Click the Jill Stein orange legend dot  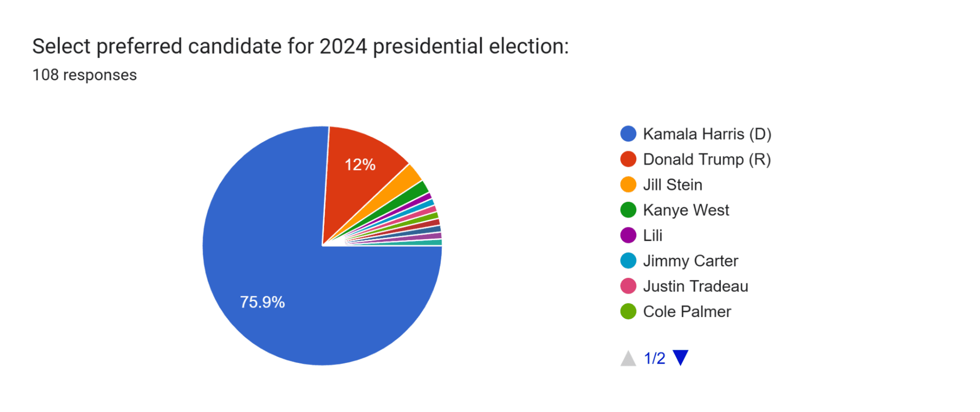(628, 185)
